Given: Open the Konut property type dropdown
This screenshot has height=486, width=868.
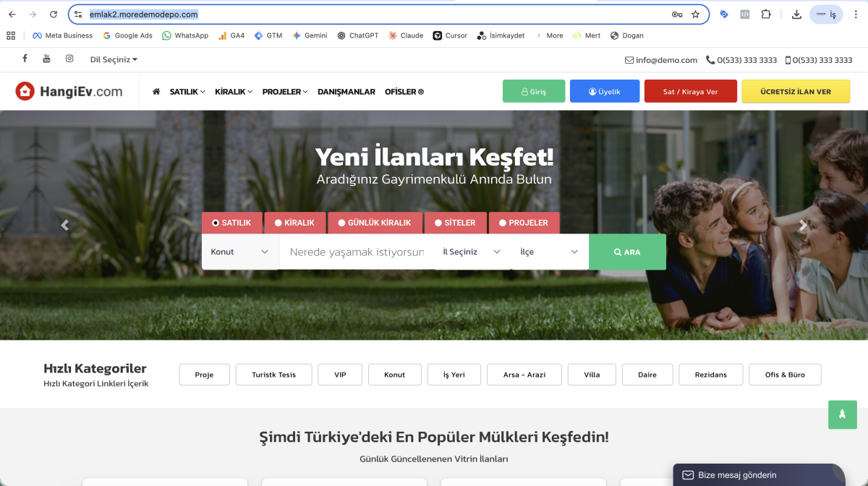Looking at the screenshot, I should [x=239, y=251].
